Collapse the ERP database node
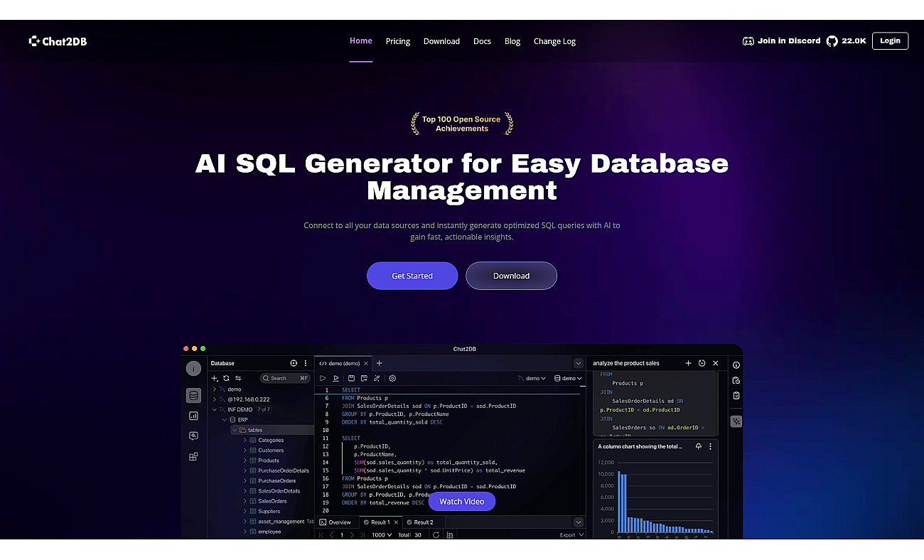The height and width of the screenshot is (560, 924). coord(225,419)
